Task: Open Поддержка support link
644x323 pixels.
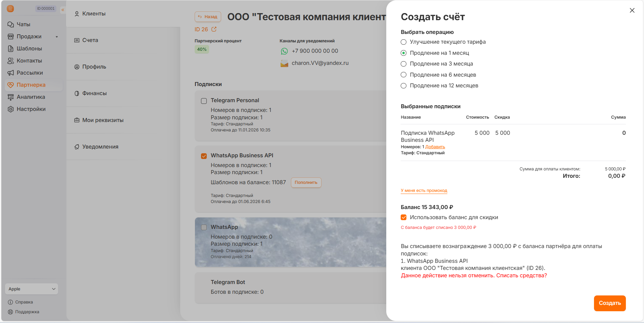Action: (27, 312)
